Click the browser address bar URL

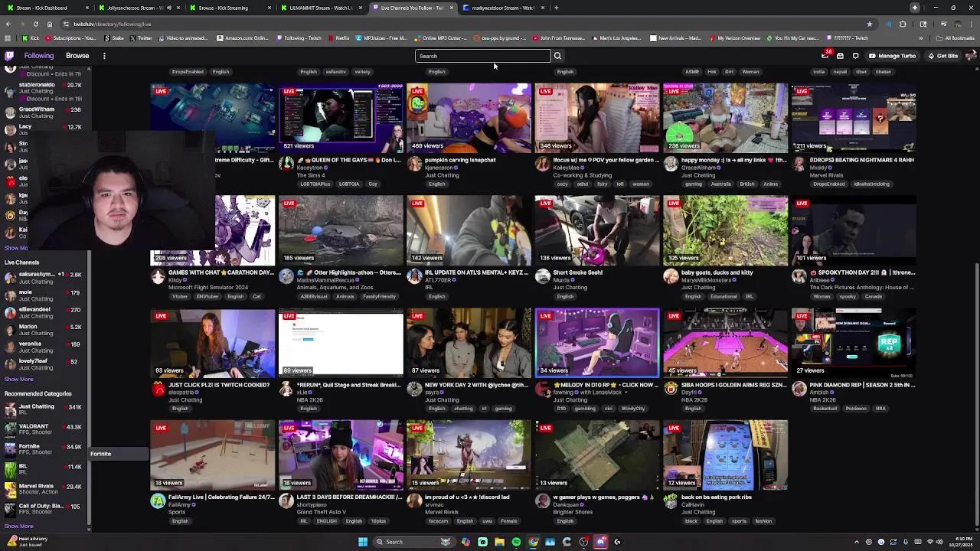point(112,24)
